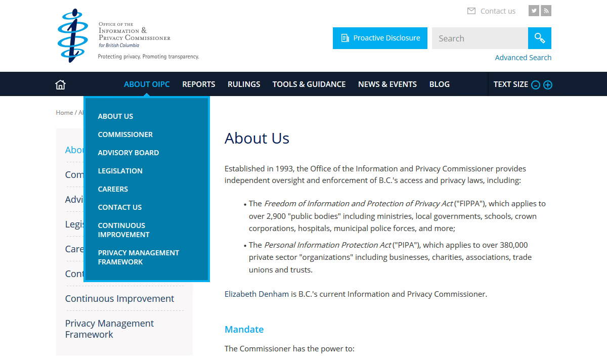Viewport: 607px width, 364px height.
Task: Open the RULINGS menu
Action: coord(244,84)
